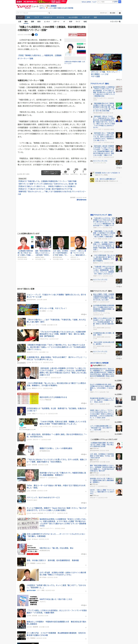This screenshot has height=644, width=138.
Task: Focus the top-right web search field
Action: 104,2
